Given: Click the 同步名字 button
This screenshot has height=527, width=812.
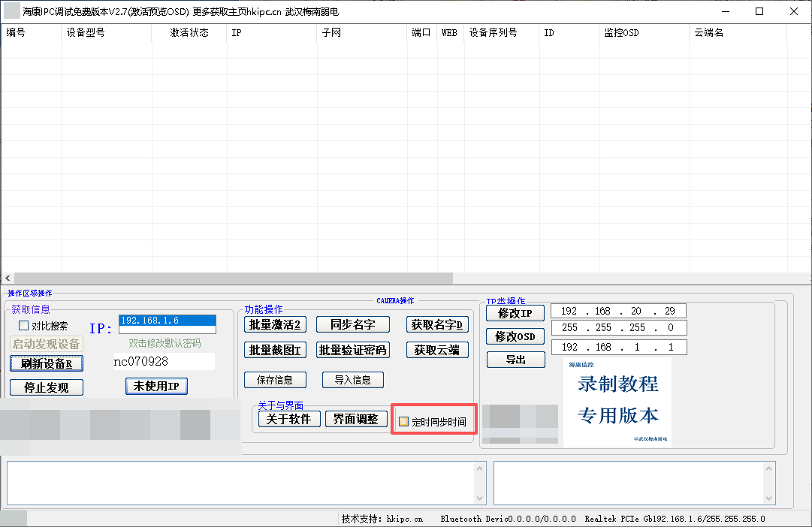Looking at the screenshot, I should coord(353,324).
